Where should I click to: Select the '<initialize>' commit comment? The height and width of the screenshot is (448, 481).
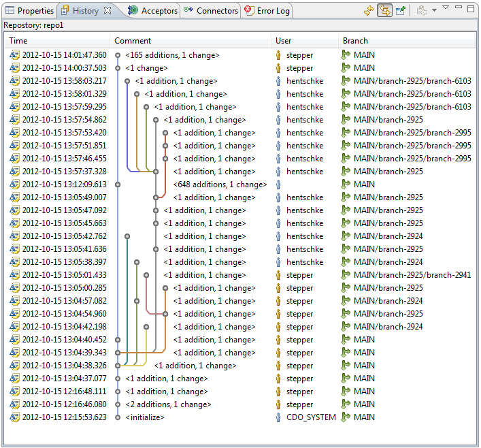[x=145, y=417]
